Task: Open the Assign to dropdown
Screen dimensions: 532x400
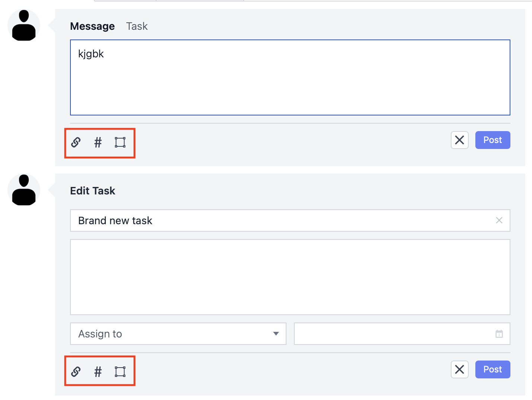Action: click(178, 334)
